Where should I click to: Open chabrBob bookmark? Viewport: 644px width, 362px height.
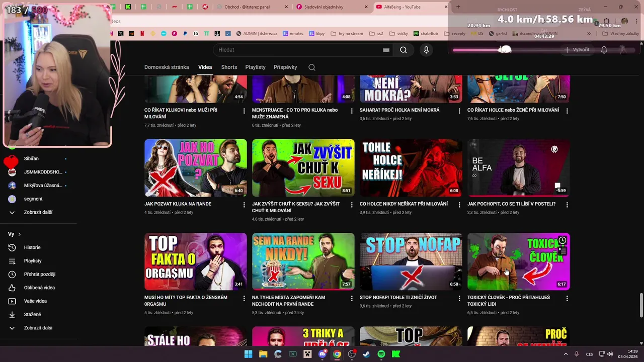pyautogui.click(x=426, y=34)
